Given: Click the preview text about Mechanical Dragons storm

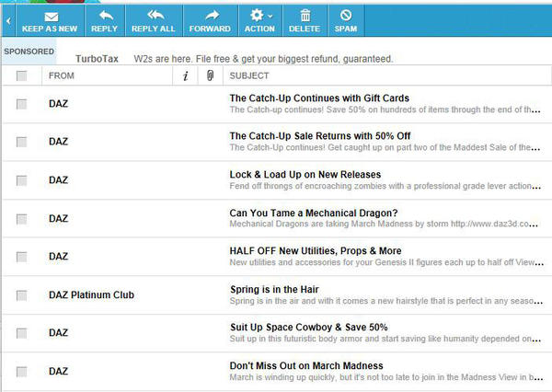Looking at the screenshot, I should pos(384,224).
